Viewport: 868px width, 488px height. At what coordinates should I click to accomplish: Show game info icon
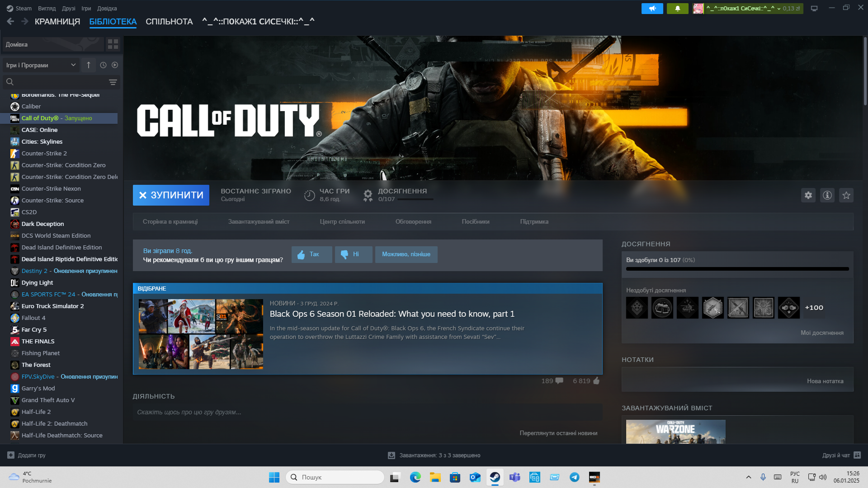(827, 195)
